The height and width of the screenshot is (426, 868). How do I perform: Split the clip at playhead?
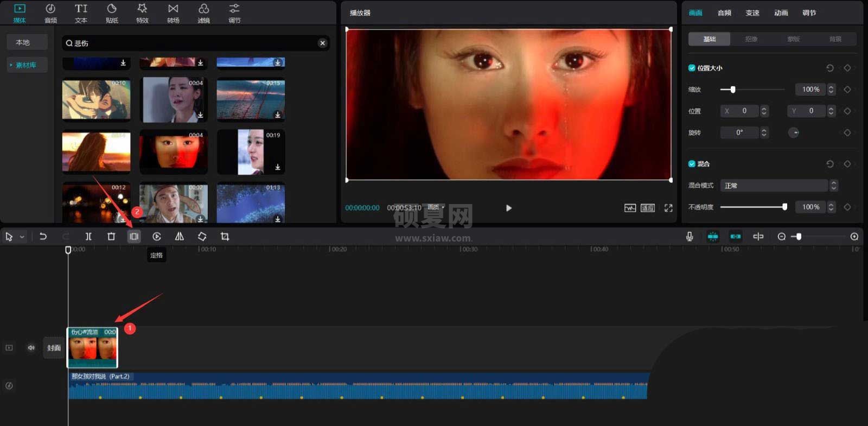click(88, 237)
